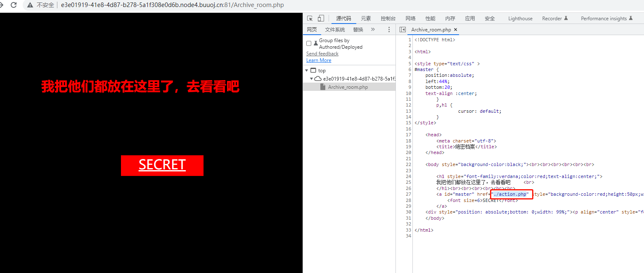Viewport: 644px width, 273px height.
Task: Open the 网络 Network panel tab
Action: point(410,19)
